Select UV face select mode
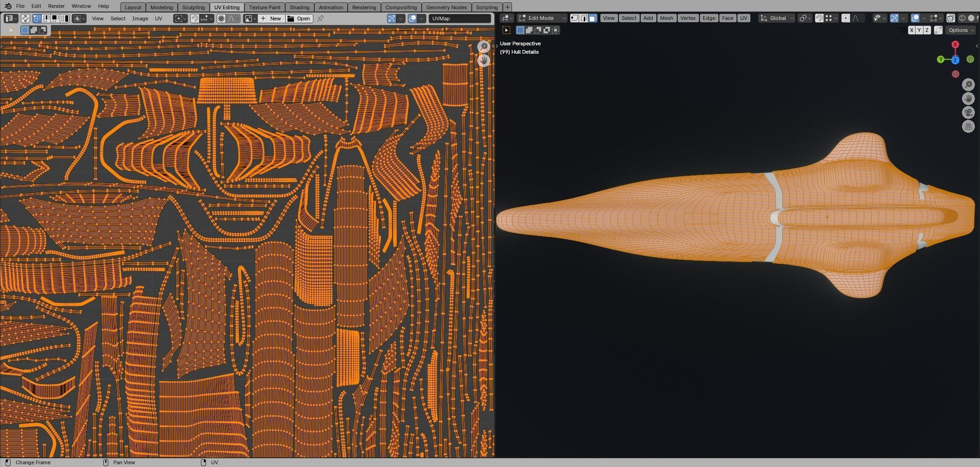This screenshot has width=980, height=467. tap(55, 19)
